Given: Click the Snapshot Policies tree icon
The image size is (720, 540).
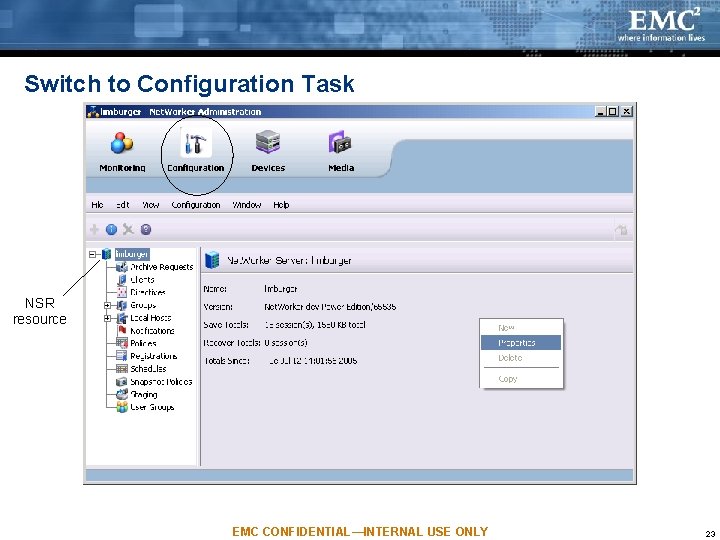Looking at the screenshot, I should click(x=122, y=382).
